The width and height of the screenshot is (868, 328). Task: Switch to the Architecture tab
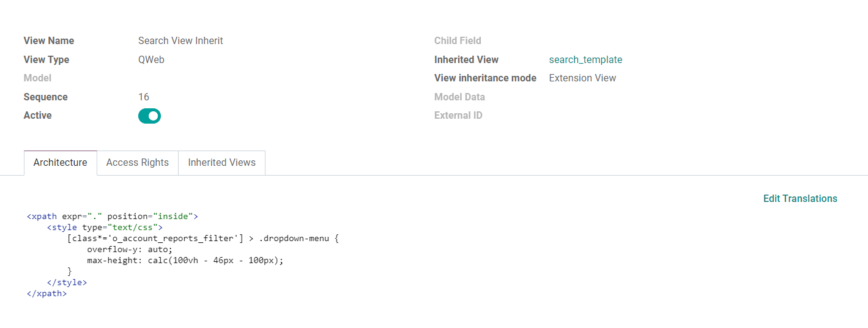(60, 163)
